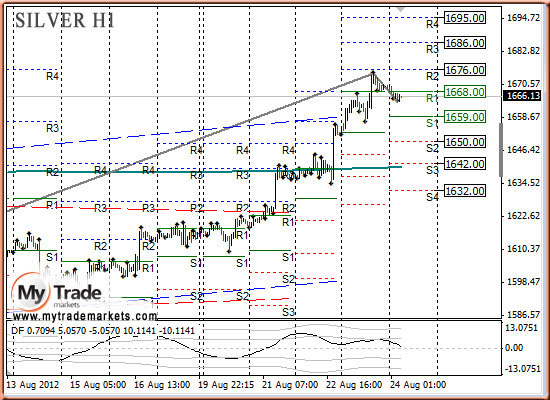The height and width of the screenshot is (400, 550).
Task: Click the green R1 label beside 1668.00
Action: [x=432, y=98]
